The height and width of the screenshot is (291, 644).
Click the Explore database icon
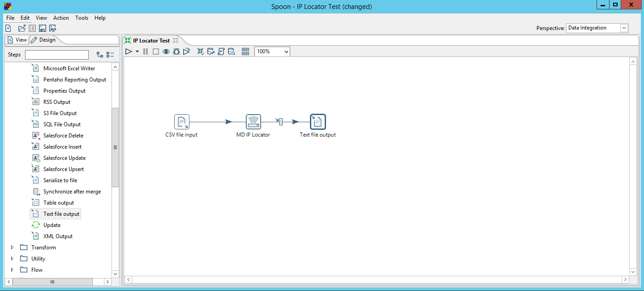pyautogui.click(x=231, y=51)
